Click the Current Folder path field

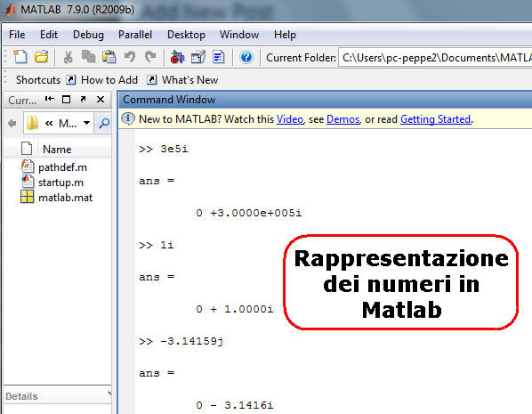pos(435,58)
